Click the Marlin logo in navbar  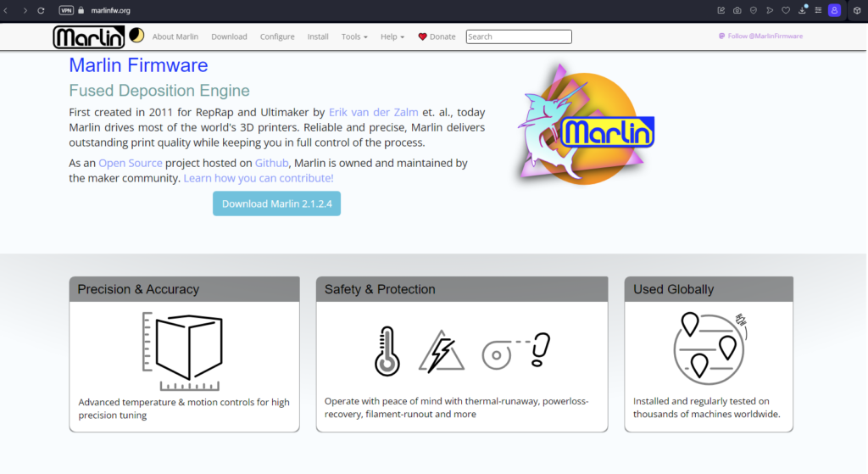click(x=88, y=37)
